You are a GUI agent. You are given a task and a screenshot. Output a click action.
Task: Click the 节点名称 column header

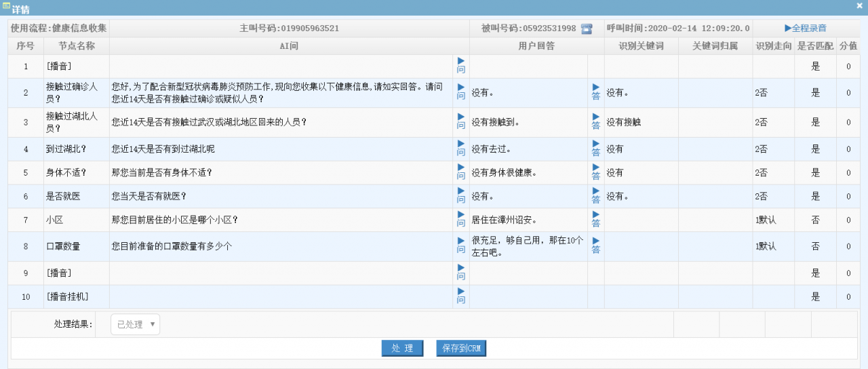(x=77, y=46)
